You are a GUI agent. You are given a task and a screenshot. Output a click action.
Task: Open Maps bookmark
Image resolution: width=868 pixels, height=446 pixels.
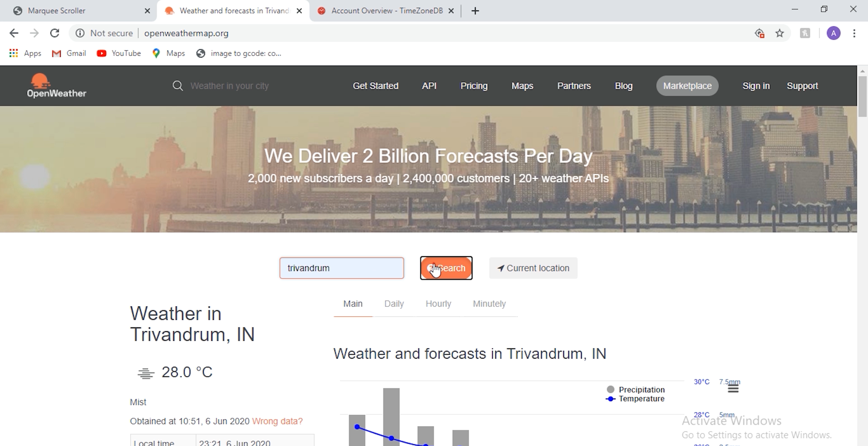169,53
